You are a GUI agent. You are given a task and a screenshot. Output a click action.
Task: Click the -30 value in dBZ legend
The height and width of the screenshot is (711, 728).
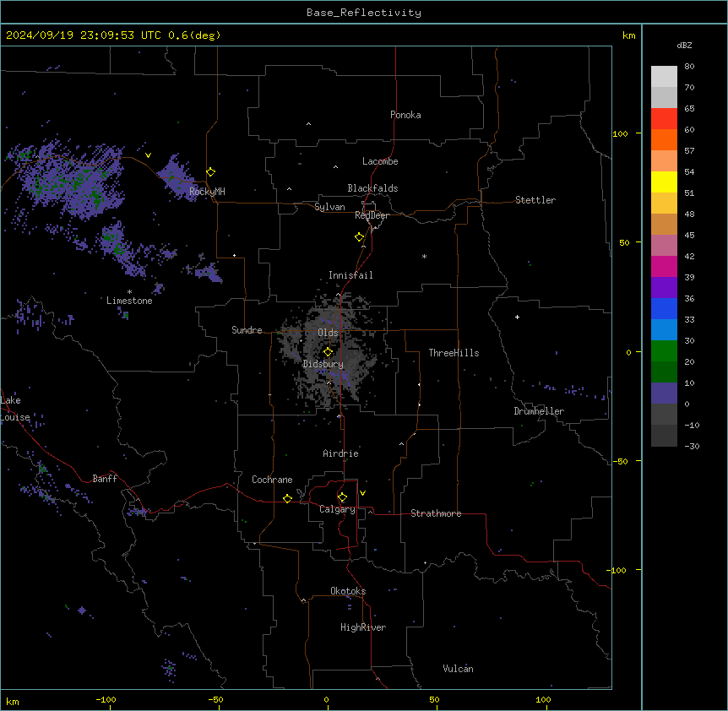pos(692,447)
